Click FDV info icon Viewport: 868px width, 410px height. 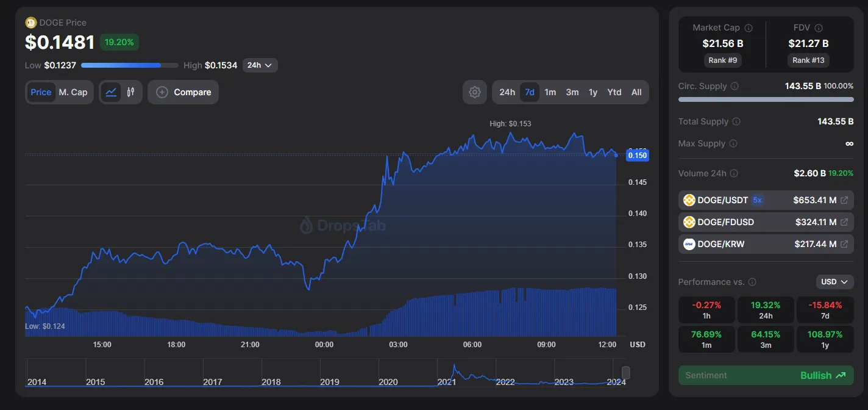[819, 28]
